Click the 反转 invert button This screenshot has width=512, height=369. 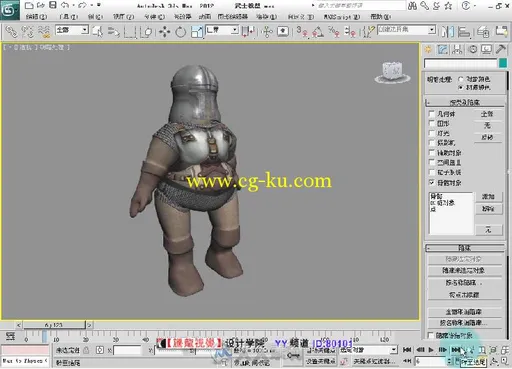click(487, 137)
